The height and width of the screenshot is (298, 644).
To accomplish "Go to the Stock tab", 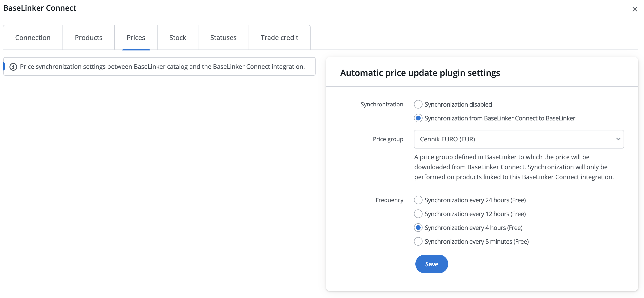I will (x=178, y=38).
